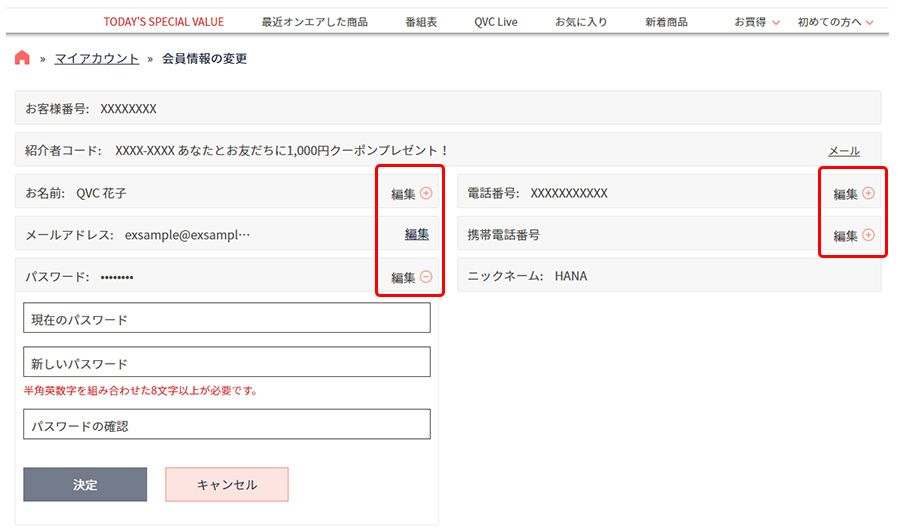
Task: Click the メール link for referral code
Action: click(x=843, y=151)
